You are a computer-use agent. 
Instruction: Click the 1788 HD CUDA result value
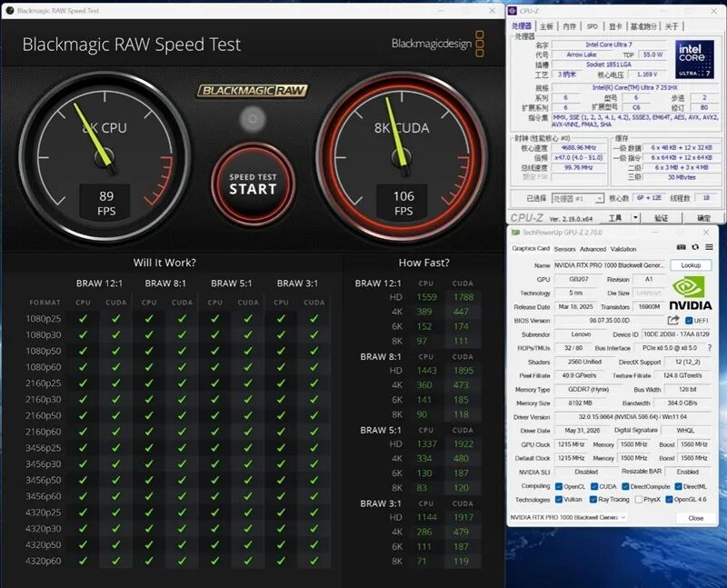(463, 297)
